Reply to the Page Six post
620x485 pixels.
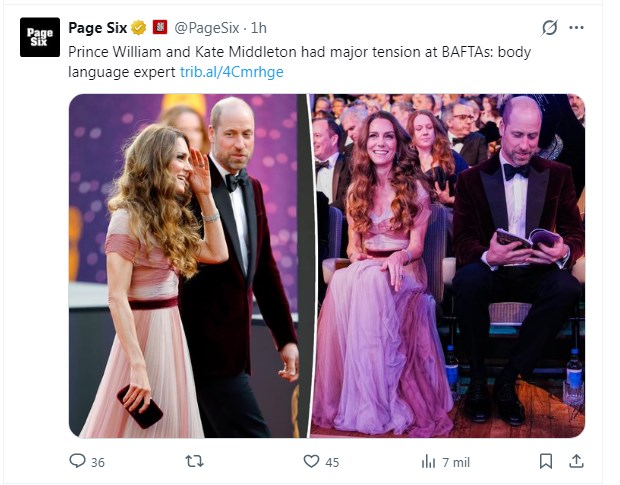click(77, 461)
